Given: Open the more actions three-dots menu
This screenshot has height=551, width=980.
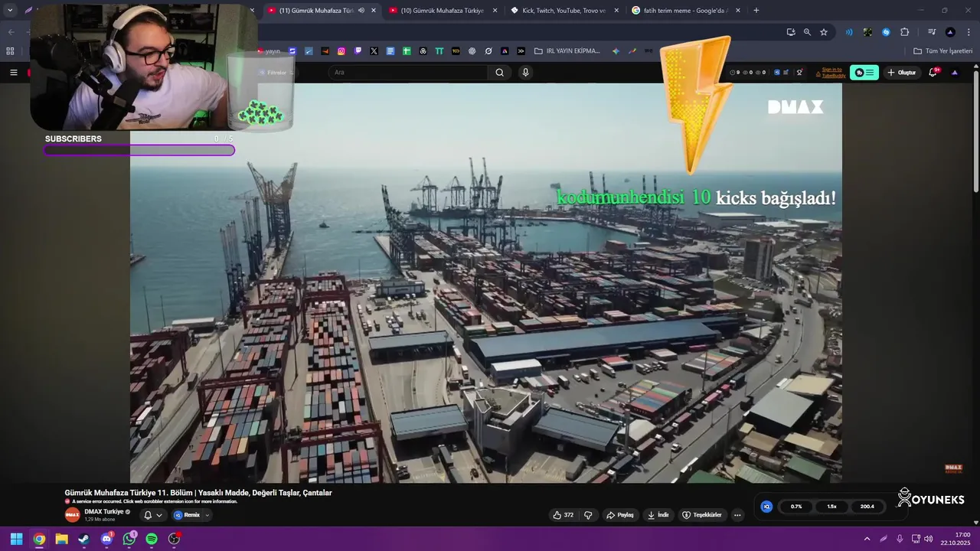Looking at the screenshot, I should 737,515.
